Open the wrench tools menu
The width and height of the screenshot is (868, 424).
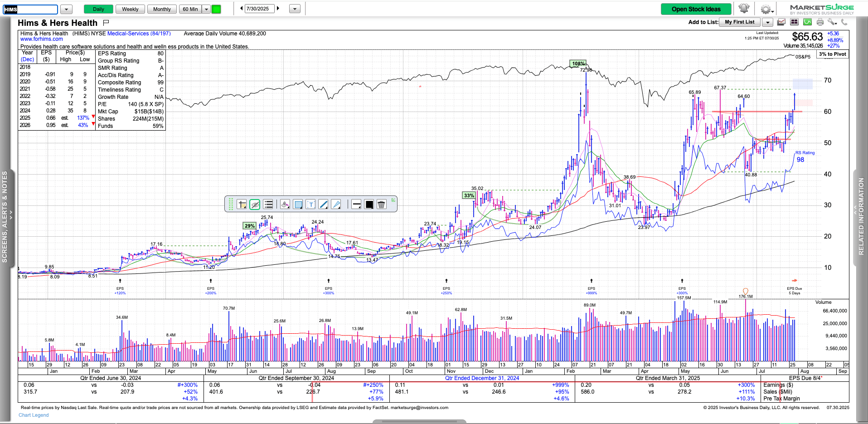click(x=832, y=22)
